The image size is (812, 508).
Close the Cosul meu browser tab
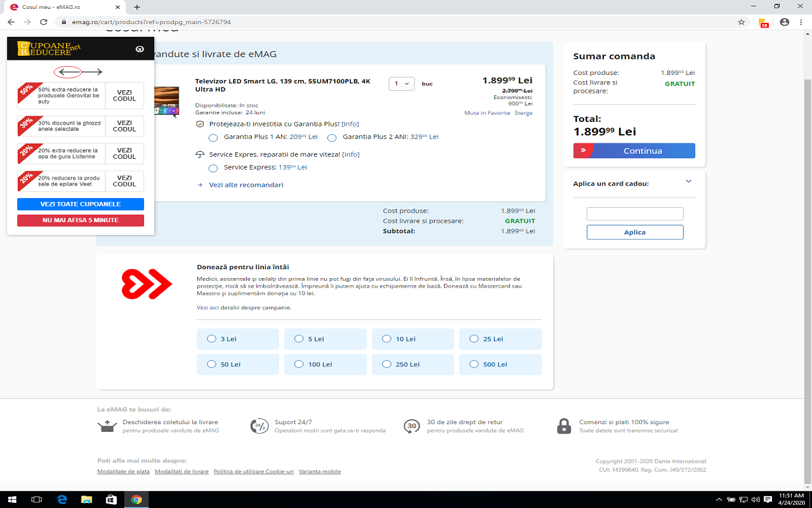(117, 6)
